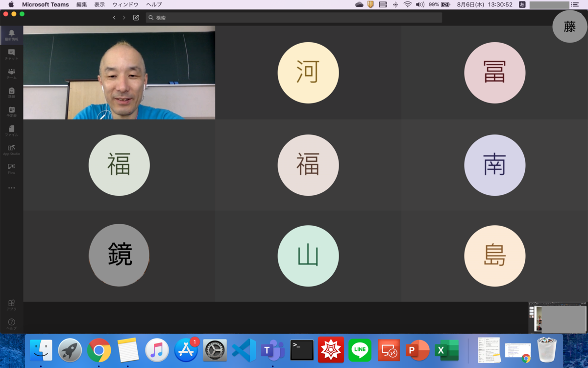Open the ヘルプ menu in menu bar

pos(154,4)
